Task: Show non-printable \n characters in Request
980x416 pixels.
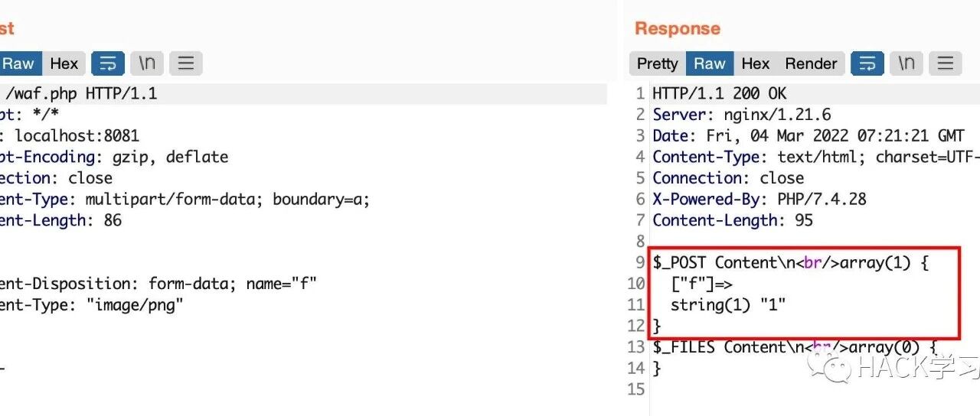Action: pyautogui.click(x=147, y=63)
